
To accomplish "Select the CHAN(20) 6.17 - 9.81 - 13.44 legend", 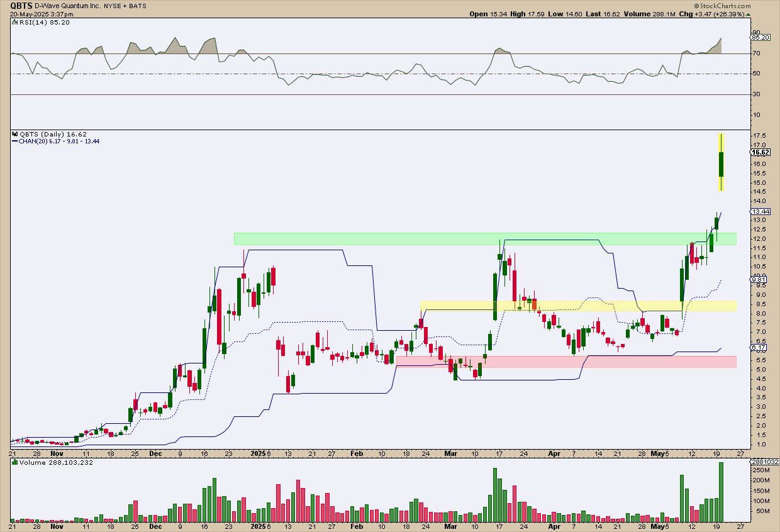I will [56, 141].
